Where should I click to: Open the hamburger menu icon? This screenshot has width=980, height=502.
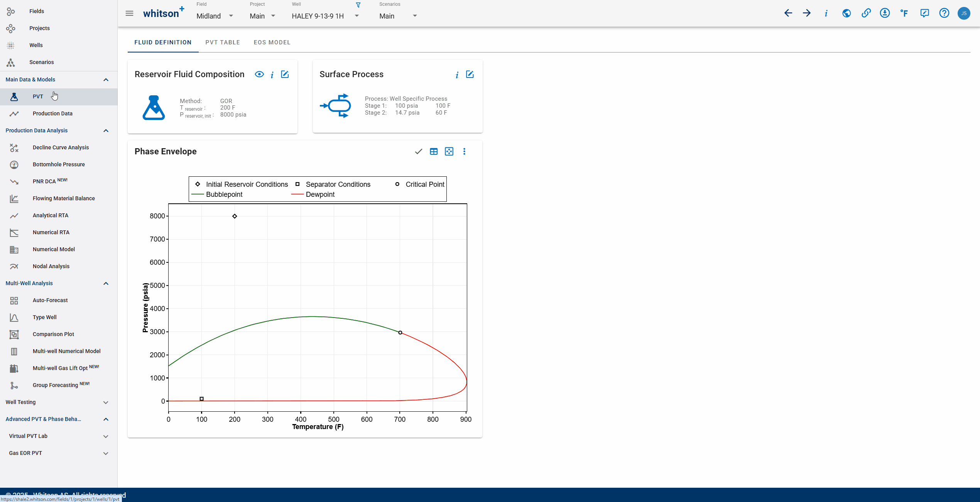pos(129,14)
